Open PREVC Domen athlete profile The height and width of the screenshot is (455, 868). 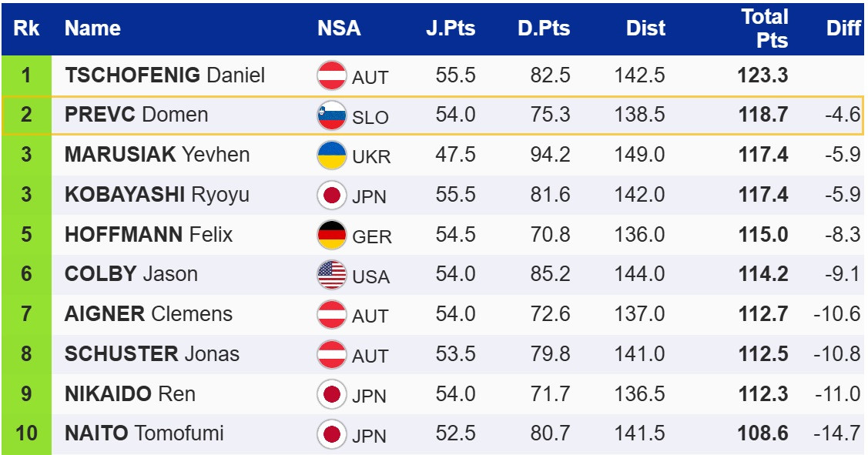pyautogui.click(x=136, y=115)
